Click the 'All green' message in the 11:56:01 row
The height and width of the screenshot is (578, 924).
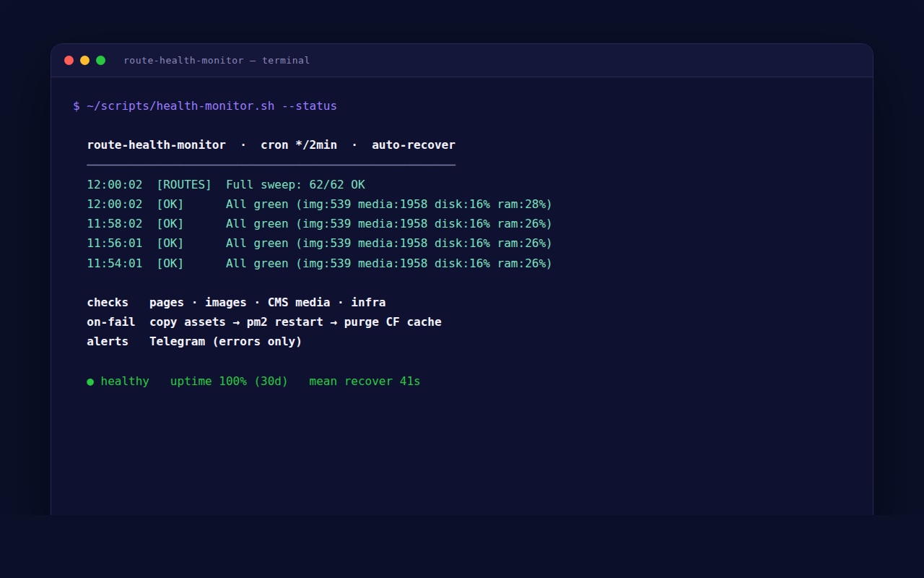pos(389,243)
